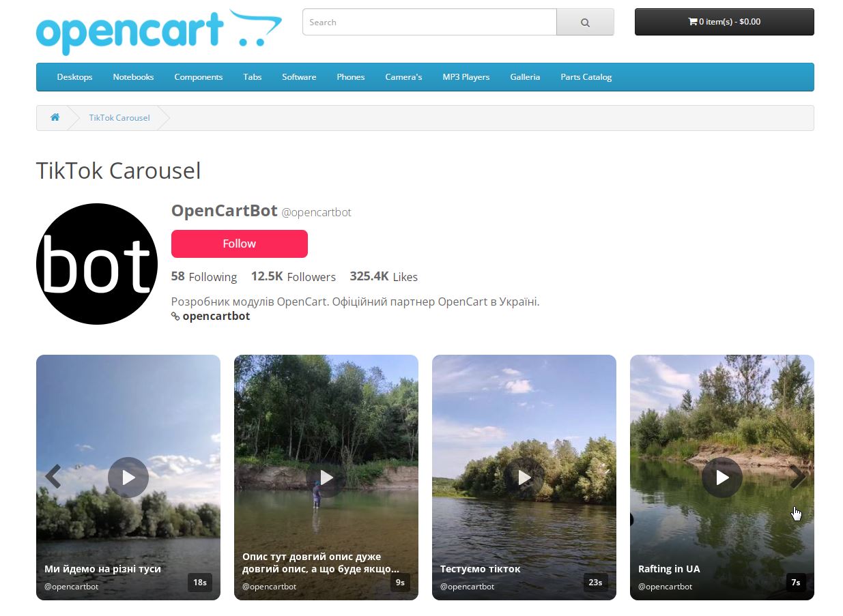Image resolution: width=843 pixels, height=616 pixels.
Task: Play the Тестуємо тікток video
Action: pyautogui.click(x=524, y=478)
